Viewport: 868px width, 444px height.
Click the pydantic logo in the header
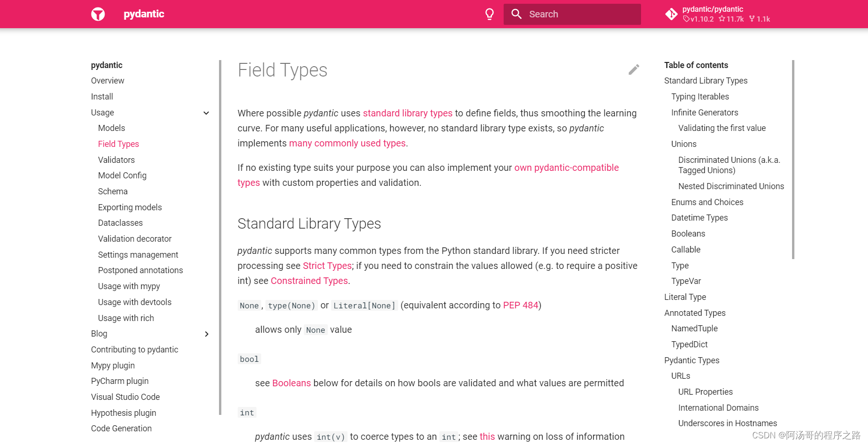pos(98,14)
